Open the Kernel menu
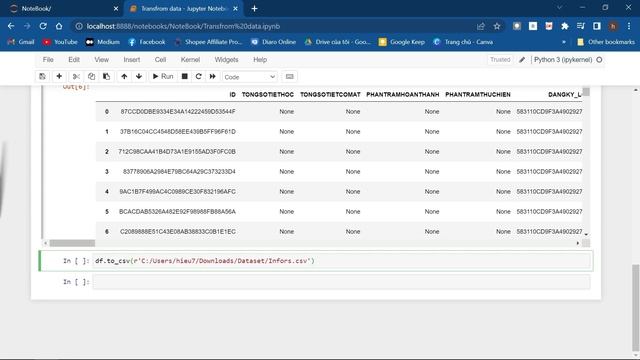The width and height of the screenshot is (640, 360). coord(190,60)
